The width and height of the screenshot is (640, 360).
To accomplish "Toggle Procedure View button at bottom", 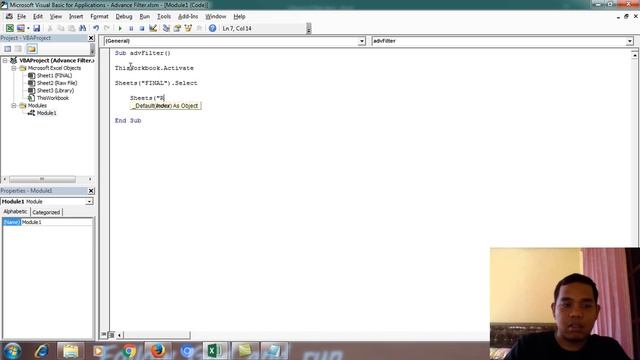I will point(104,335).
